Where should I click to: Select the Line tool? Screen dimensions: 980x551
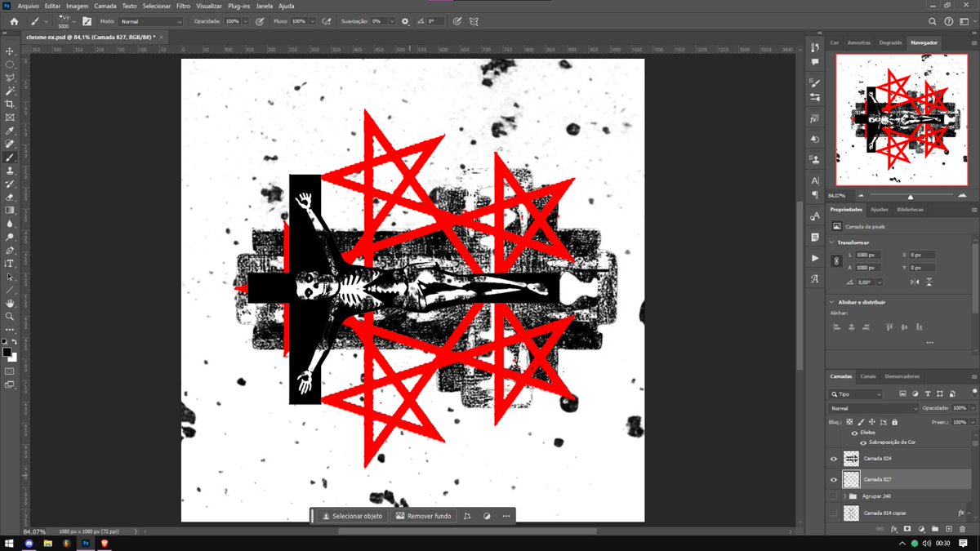coord(10,290)
